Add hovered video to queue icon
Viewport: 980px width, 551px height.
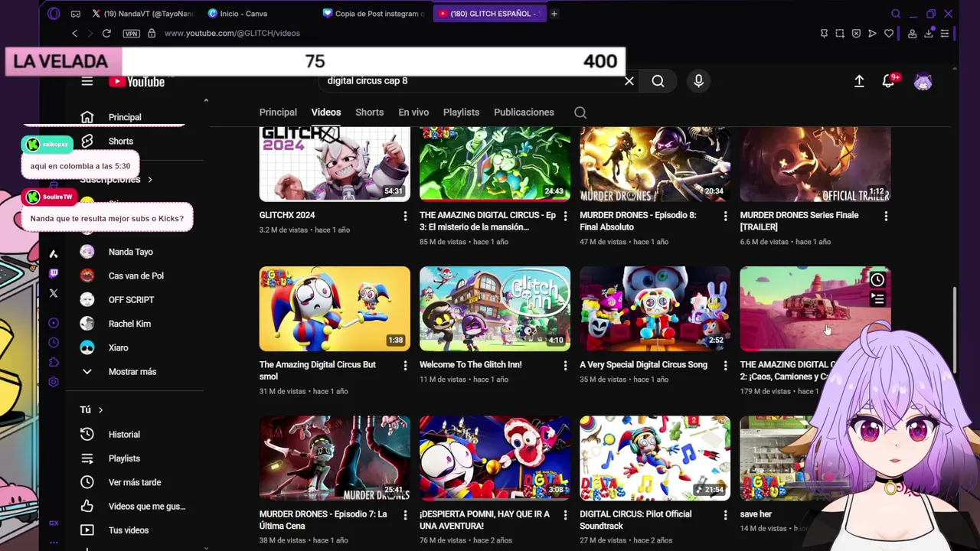click(x=877, y=299)
